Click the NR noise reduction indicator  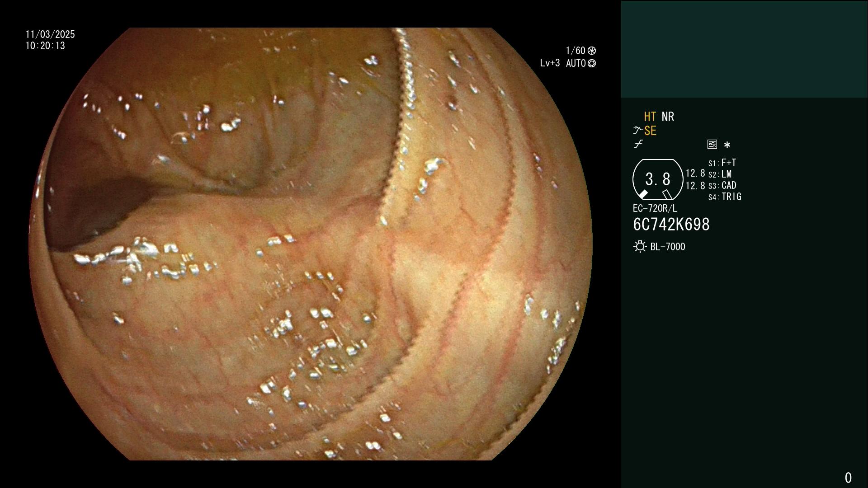(668, 117)
